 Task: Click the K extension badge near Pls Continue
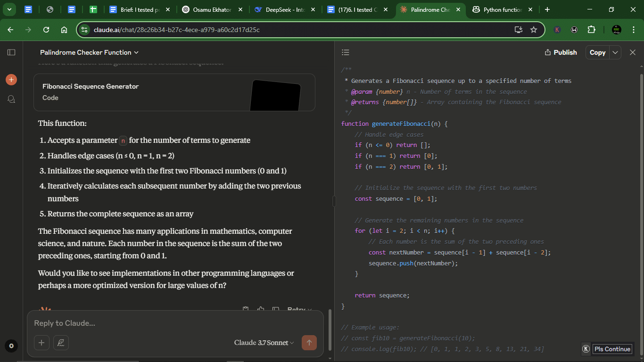click(586, 349)
